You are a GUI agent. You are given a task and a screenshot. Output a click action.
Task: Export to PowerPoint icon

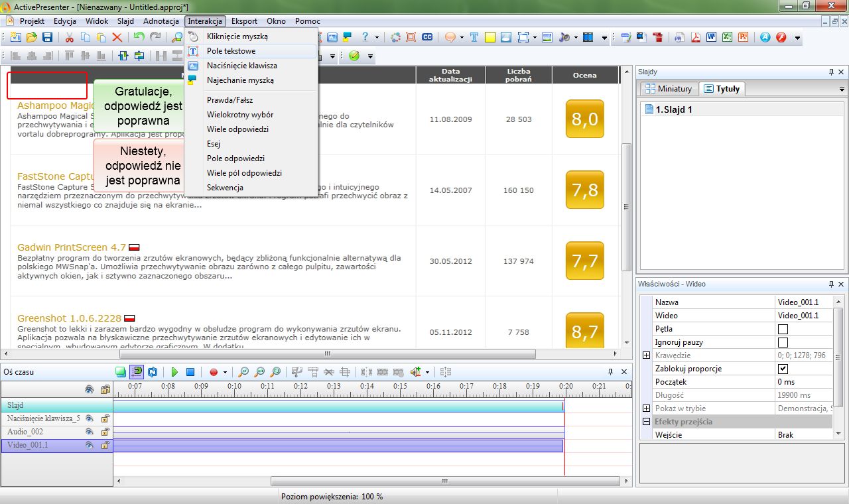743,38
